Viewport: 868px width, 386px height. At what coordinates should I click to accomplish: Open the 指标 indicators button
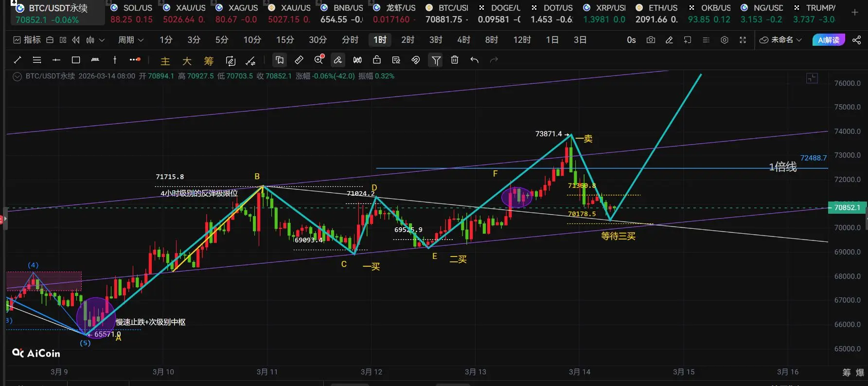[x=27, y=40]
